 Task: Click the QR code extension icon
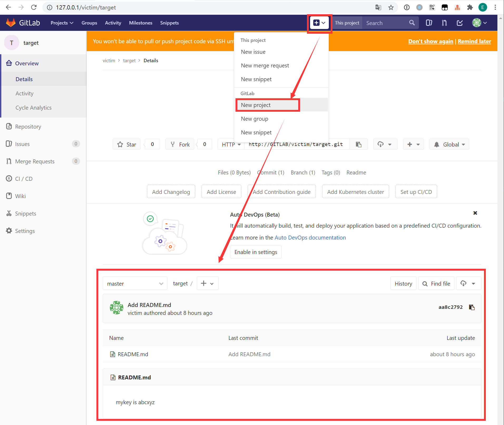click(x=432, y=7)
